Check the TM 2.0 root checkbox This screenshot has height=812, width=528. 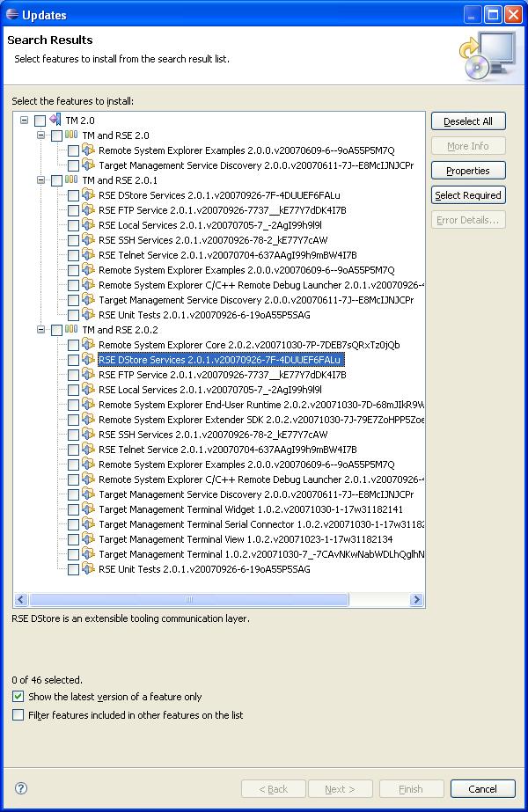[40, 121]
